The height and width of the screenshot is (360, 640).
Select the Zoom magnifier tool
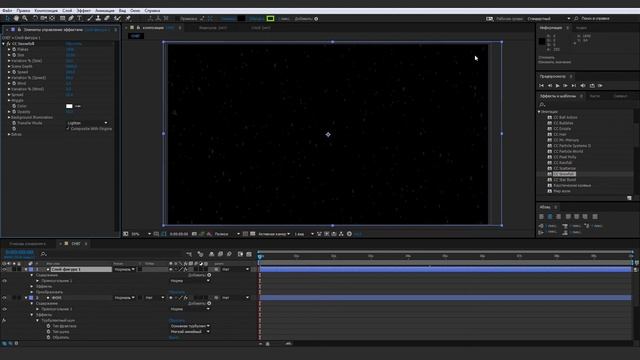pos(25,18)
